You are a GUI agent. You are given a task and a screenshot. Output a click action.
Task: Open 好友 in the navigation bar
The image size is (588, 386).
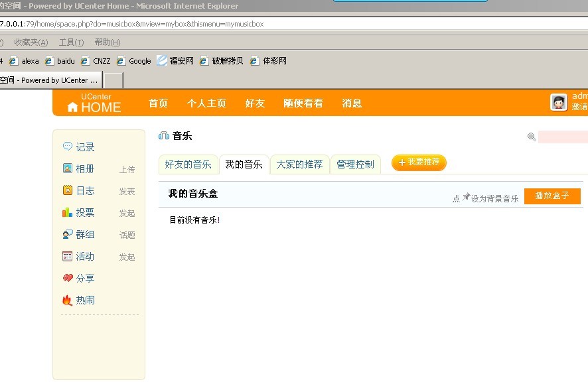[255, 103]
